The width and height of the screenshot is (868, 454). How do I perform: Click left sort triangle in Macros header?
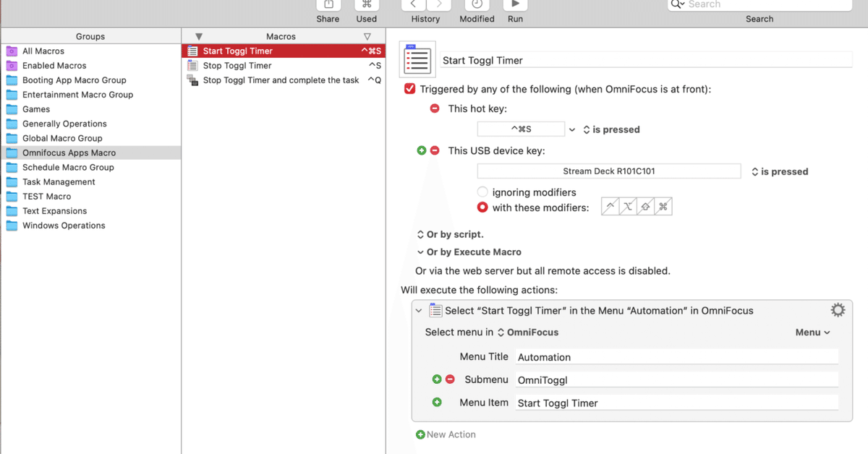[199, 36]
